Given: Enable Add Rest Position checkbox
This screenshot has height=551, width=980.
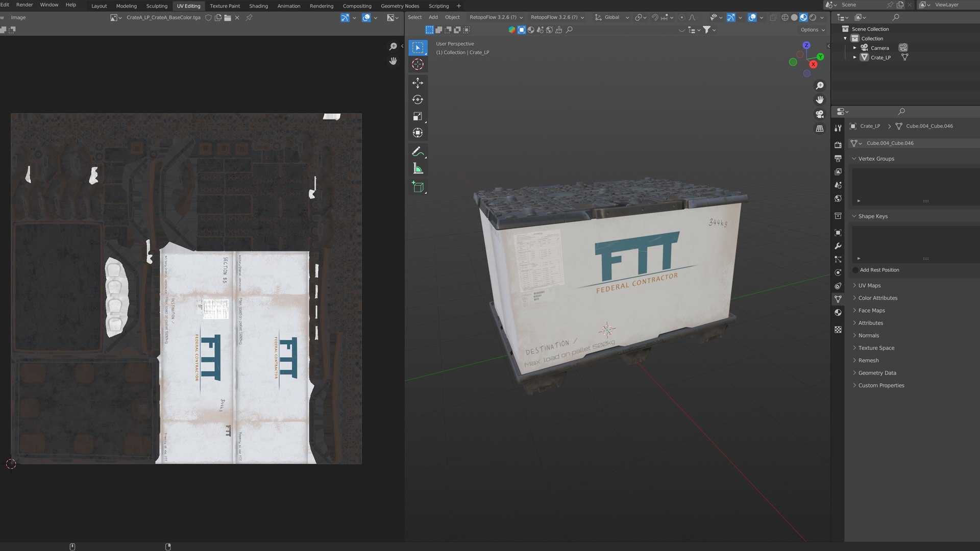Looking at the screenshot, I should tap(855, 270).
